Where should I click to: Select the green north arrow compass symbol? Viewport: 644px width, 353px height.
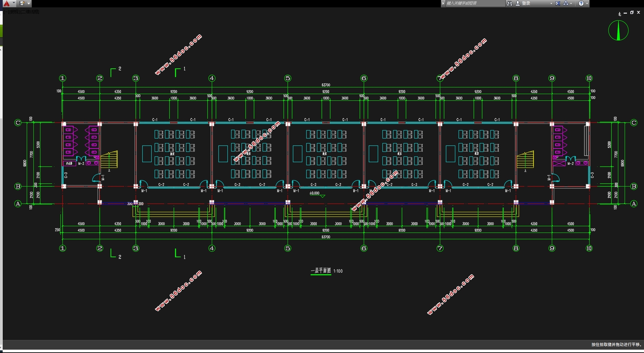point(618,30)
